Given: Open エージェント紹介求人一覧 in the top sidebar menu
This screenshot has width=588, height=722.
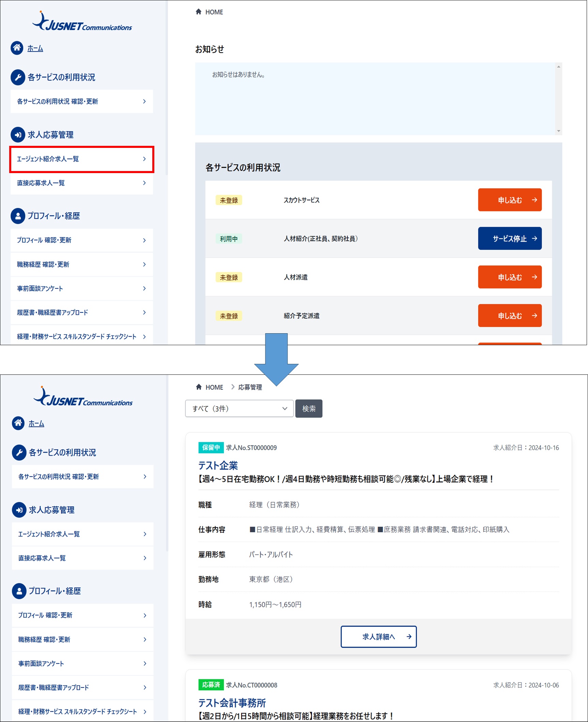Looking at the screenshot, I should pyautogui.click(x=82, y=159).
